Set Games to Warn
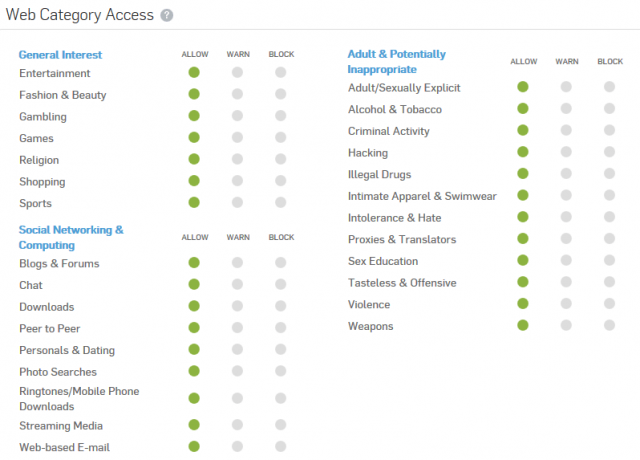Viewport: 640px width, 460px height. [x=237, y=138]
